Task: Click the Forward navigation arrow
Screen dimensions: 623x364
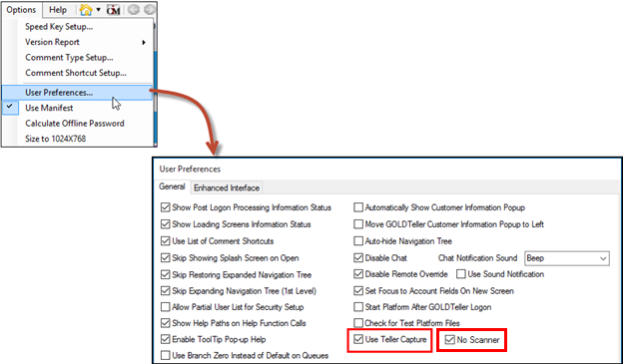Action: [150, 10]
